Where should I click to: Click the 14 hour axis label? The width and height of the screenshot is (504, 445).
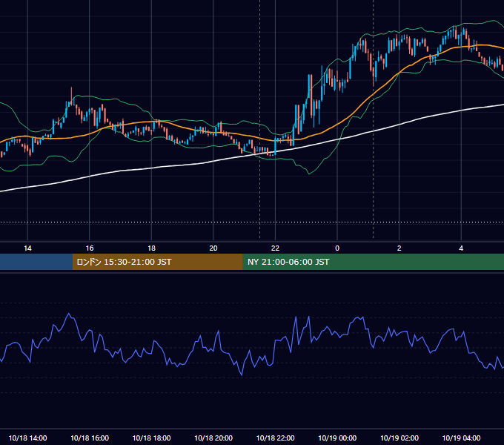[27, 248]
